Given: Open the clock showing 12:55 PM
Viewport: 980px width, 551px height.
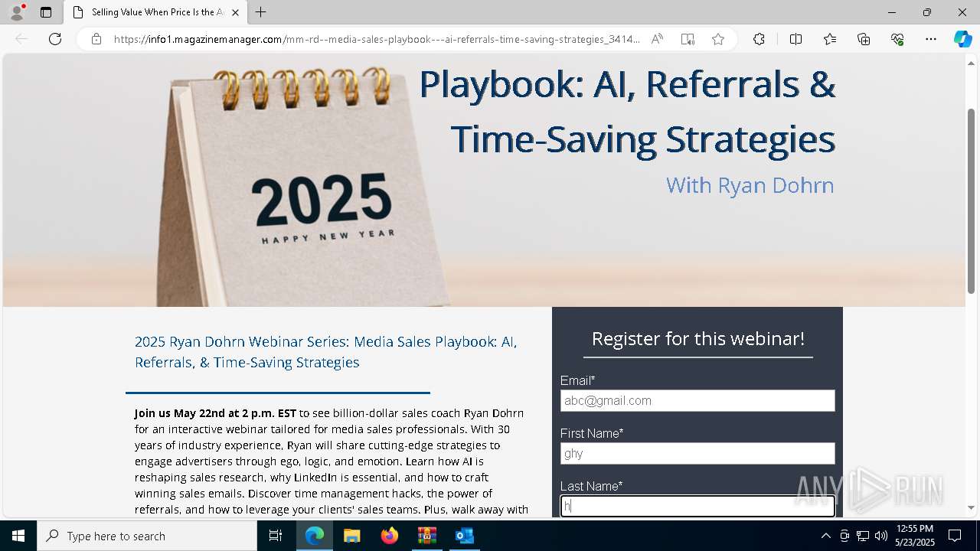Looking at the screenshot, I should [914, 536].
